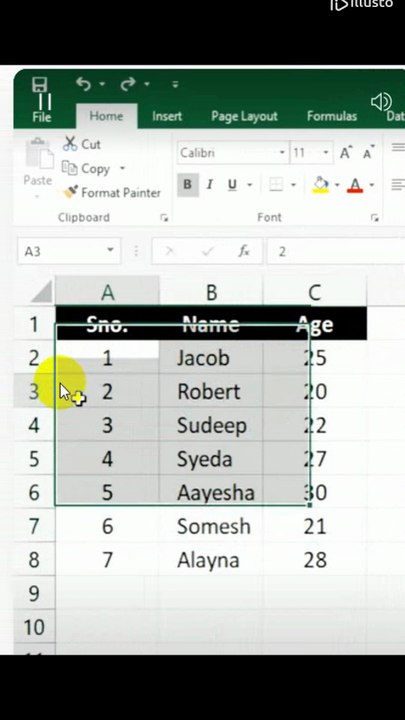405x720 pixels.
Task: Open the Page Layout tab
Action: (x=244, y=116)
